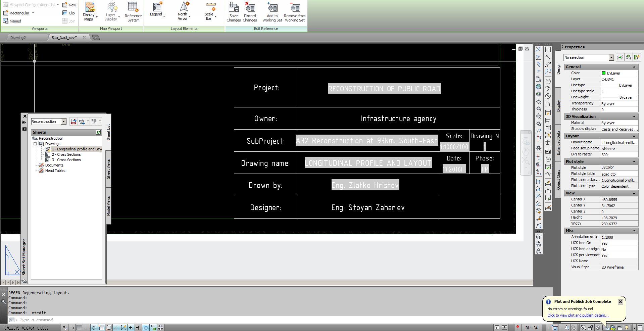Toggle the Grid Display status button
This screenshot has height=331, width=644.
[x=79, y=328]
